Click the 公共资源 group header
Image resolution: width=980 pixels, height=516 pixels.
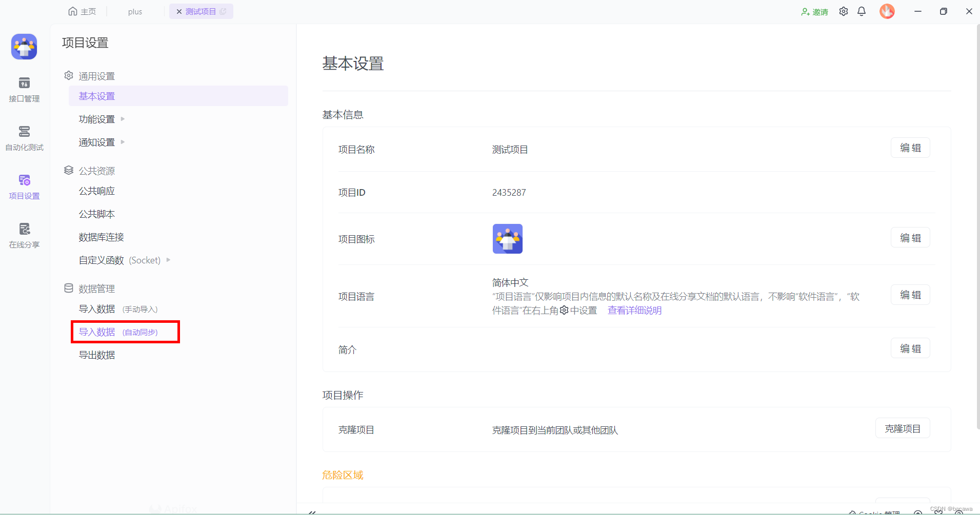click(89, 171)
